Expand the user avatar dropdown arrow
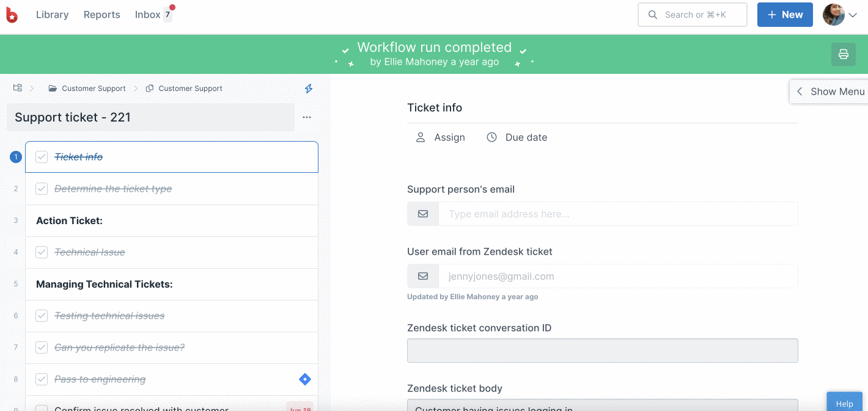 (853, 15)
